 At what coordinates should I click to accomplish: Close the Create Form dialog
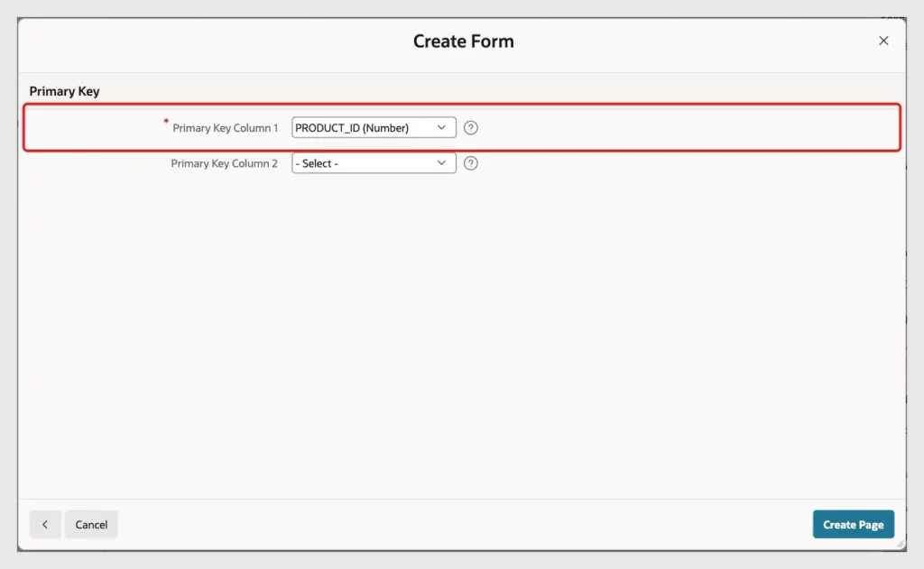(x=883, y=41)
